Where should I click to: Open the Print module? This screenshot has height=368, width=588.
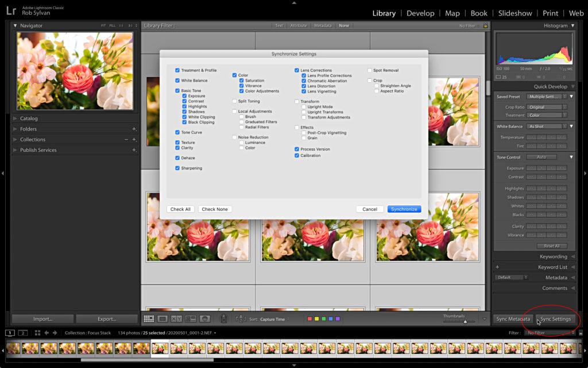550,13
